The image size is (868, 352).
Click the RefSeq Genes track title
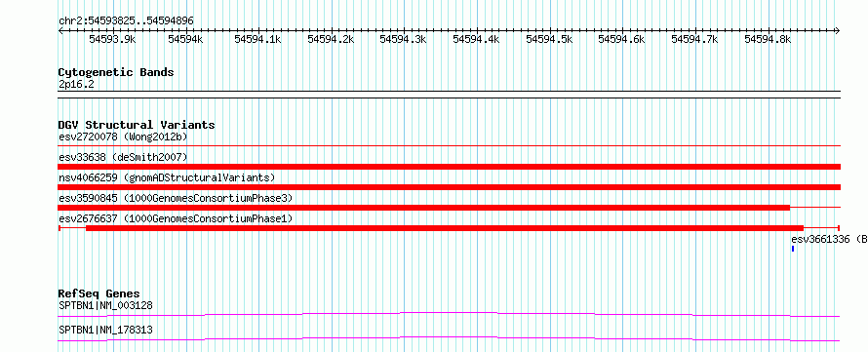(x=99, y=293)
